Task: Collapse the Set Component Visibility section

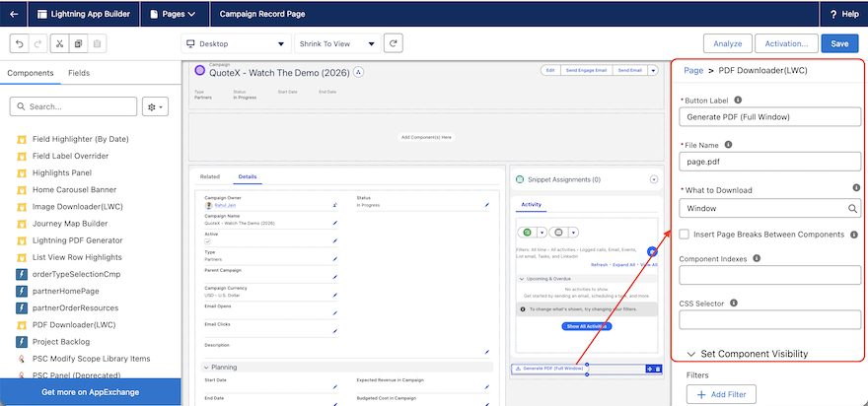Action: (x=690, y=354)
